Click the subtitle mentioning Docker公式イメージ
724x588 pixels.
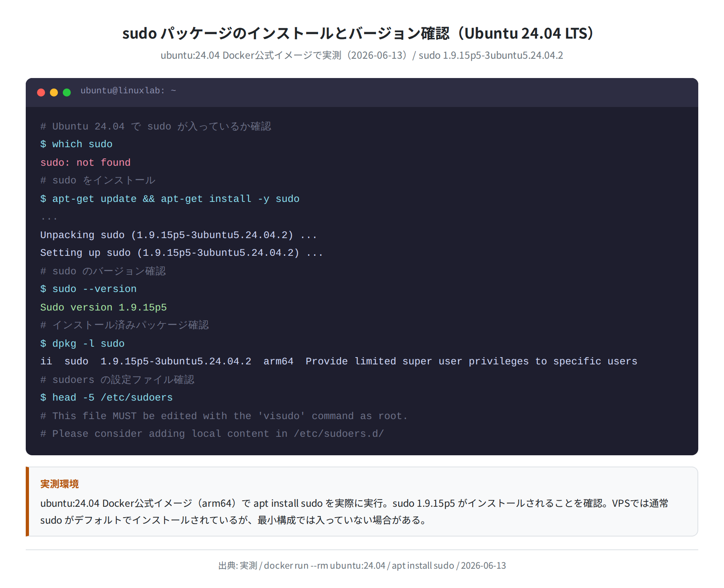(362, 55)
